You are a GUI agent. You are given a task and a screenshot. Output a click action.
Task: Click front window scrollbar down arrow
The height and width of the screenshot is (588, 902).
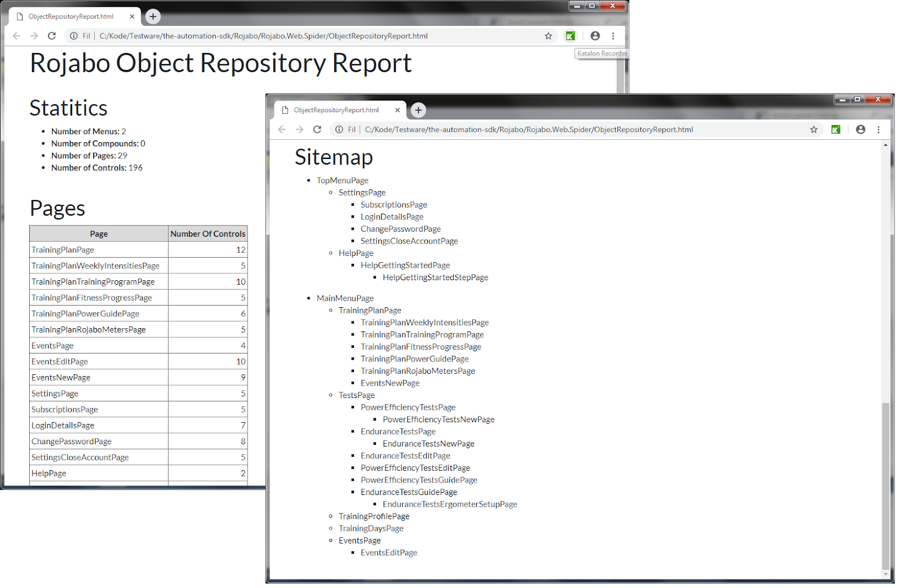[886, 574]
